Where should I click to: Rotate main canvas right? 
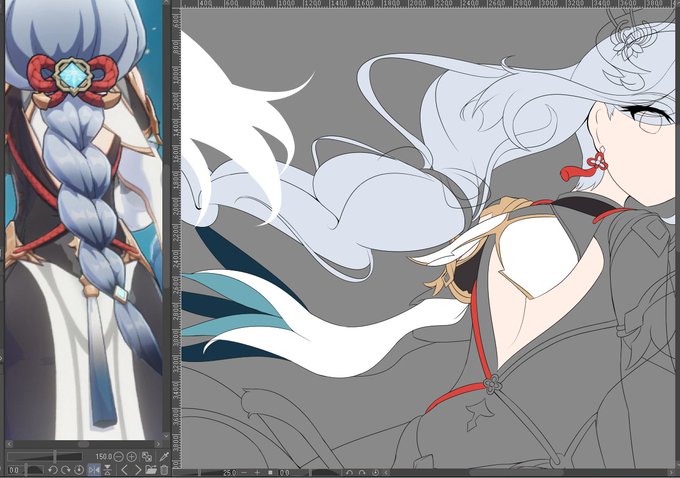pyautogui.click(x=362, y=472)
